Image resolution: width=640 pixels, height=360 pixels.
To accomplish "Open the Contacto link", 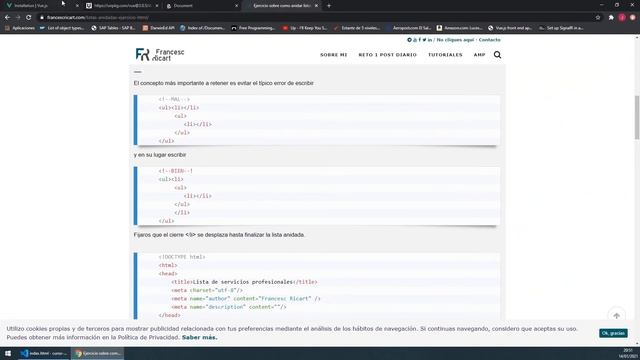I will tap(489, 40).
